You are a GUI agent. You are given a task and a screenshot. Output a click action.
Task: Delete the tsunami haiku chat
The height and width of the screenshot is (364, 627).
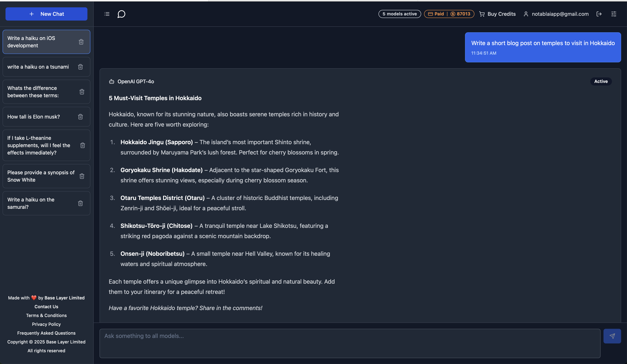[x=80, y=67]
